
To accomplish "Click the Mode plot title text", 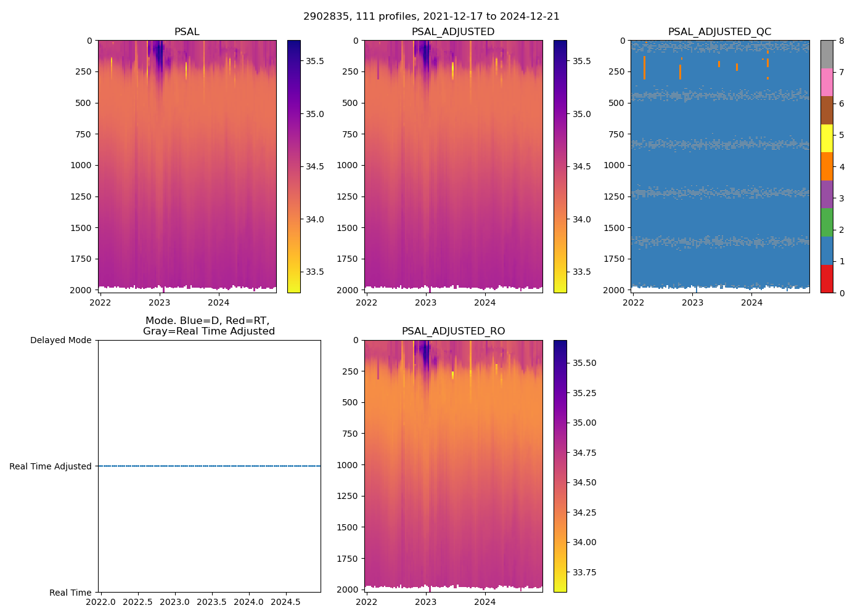I will pos(209,326).
